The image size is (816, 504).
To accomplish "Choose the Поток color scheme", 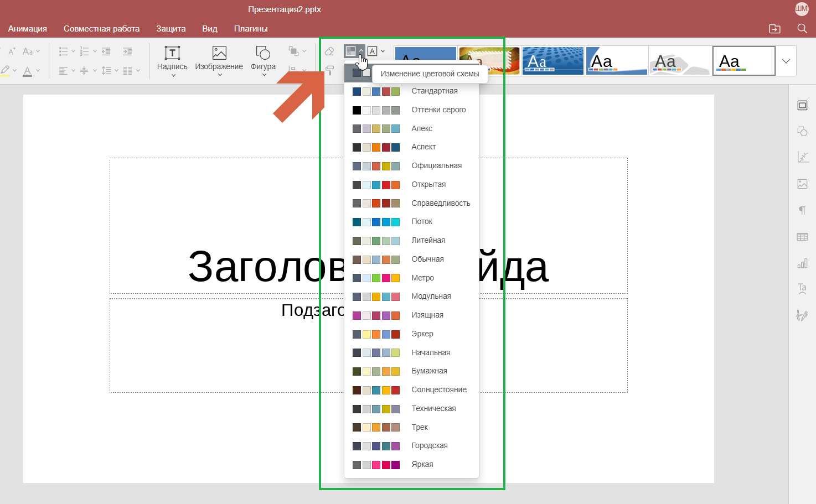I will click(x=422, y=221).
